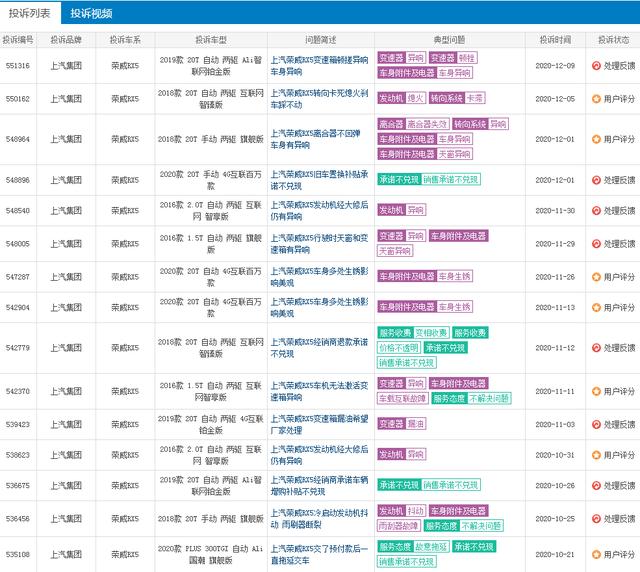Click the 2020款 PLUS 300TGI model cell
This screenshot has width=640, height=572.
pos(211,554)
